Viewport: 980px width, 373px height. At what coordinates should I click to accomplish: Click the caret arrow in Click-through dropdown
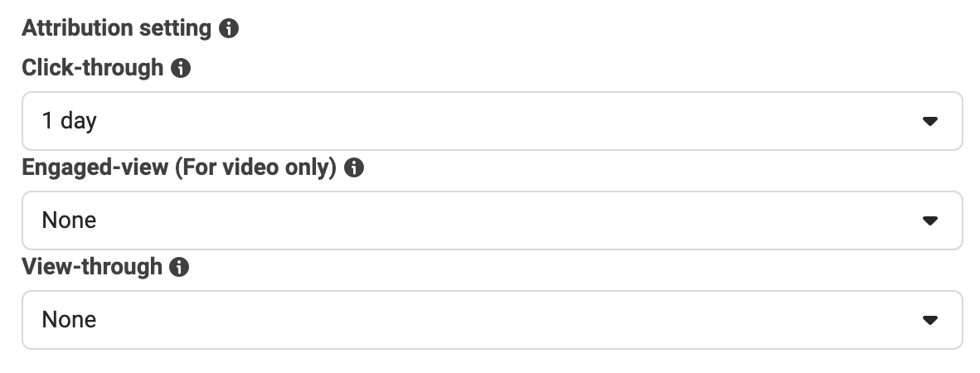click(930, 121)
